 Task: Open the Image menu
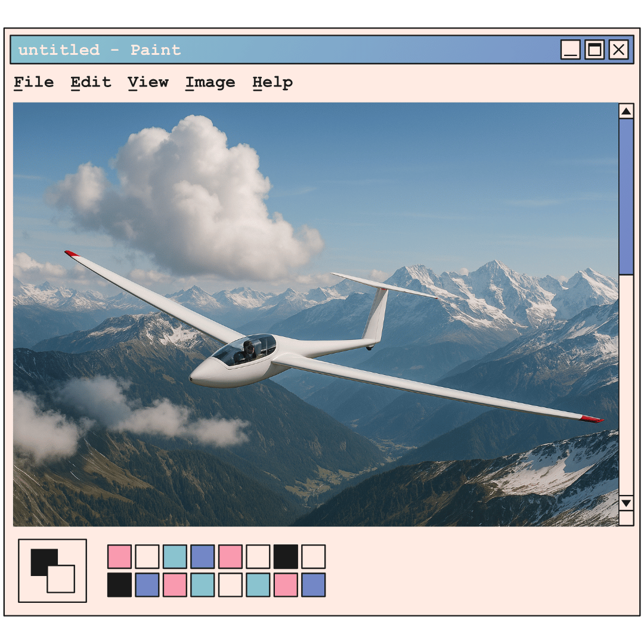click(210, 82)
